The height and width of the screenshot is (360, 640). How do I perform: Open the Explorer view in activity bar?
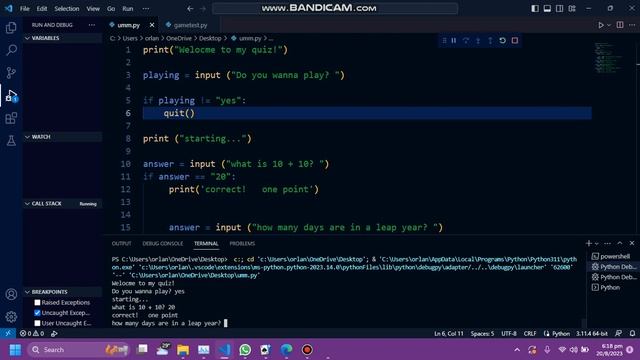11,28
